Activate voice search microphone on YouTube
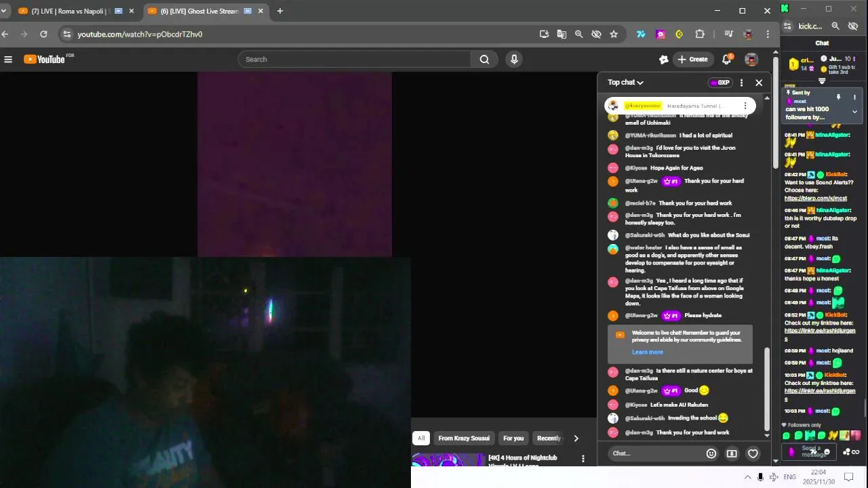The width and height of the screenshot is (868, 488). point(514,60)
